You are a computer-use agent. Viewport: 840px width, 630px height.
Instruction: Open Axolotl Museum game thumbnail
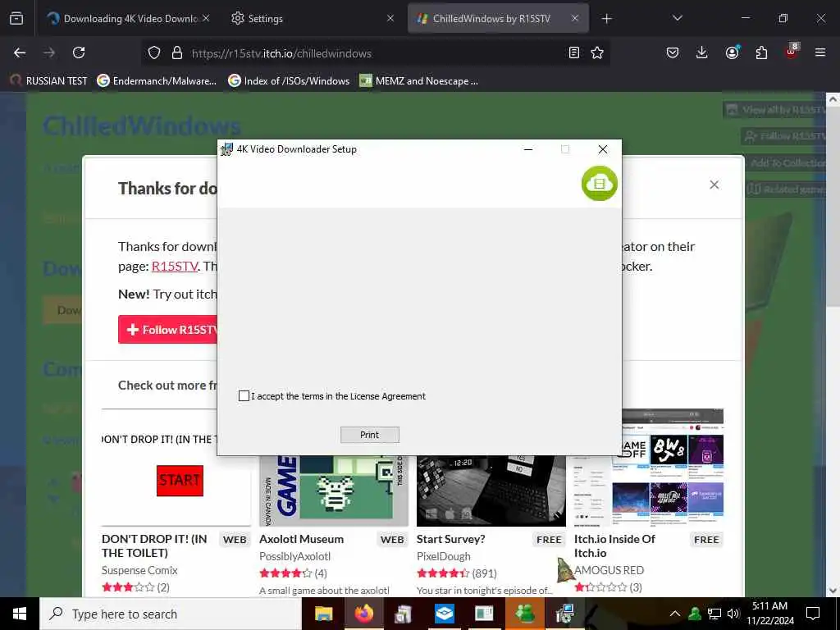(334, 491)
